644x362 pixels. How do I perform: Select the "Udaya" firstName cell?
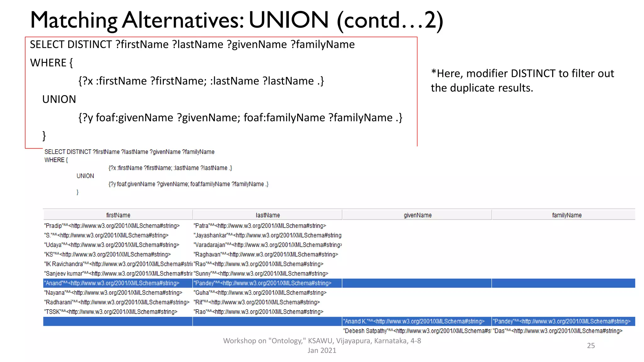pos(118,245)
